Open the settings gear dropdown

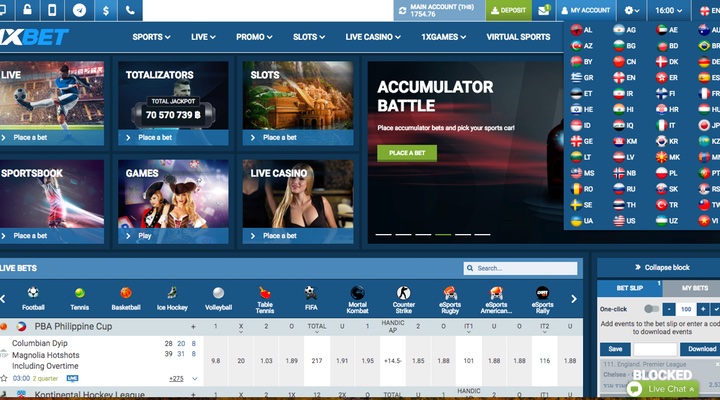(x=632, y=10)
